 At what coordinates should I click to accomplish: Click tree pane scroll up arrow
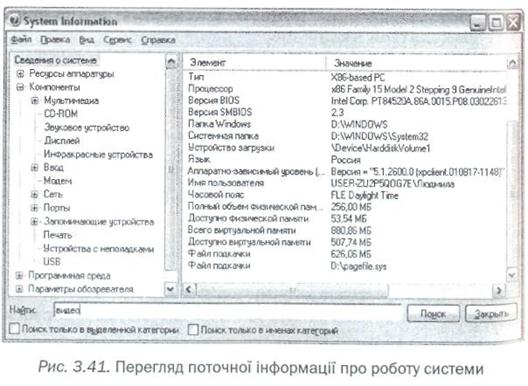(171, 62)
